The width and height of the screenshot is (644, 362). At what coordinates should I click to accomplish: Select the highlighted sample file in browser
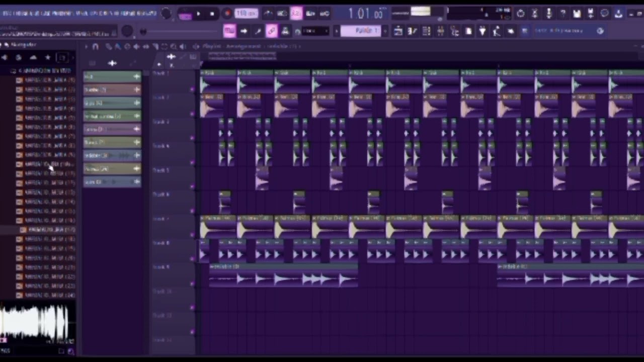tap(48, 230)
